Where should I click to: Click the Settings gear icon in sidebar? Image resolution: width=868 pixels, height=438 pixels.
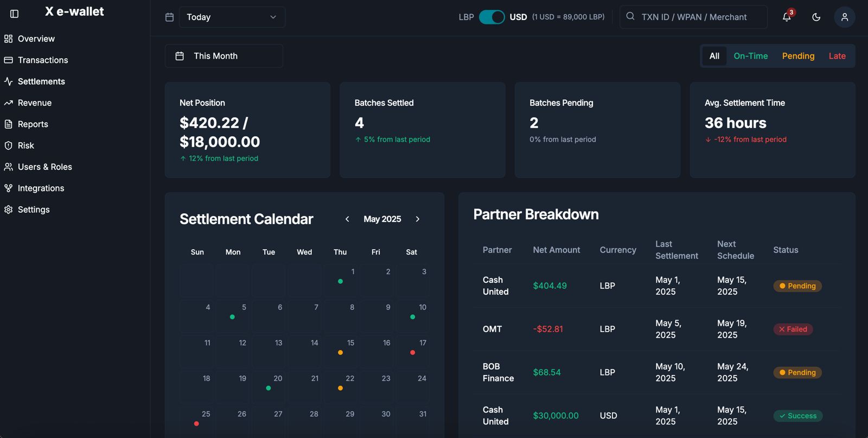[8, 210]
